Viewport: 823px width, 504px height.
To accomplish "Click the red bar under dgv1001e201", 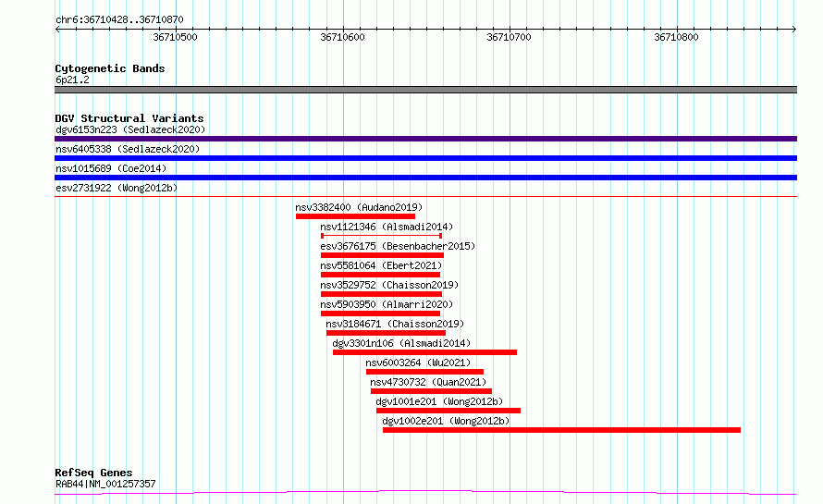I will 448,411.
